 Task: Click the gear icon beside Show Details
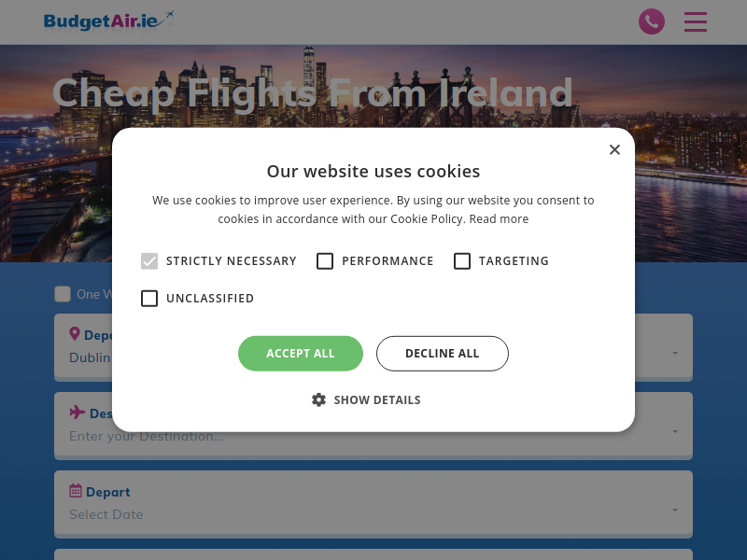click(318, 399)
